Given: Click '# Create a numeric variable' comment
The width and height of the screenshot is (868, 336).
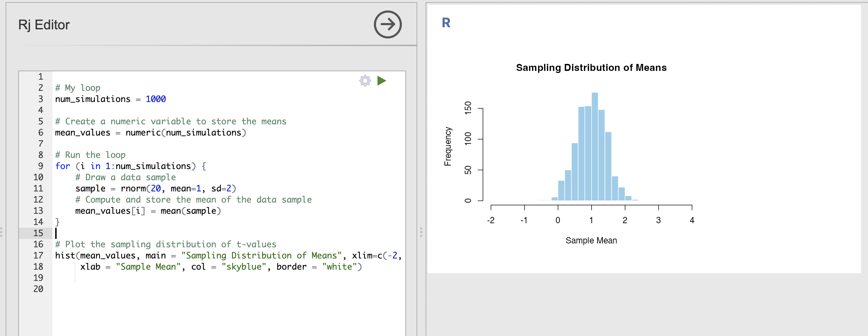Looking at the screenshot, I should 171,121.
